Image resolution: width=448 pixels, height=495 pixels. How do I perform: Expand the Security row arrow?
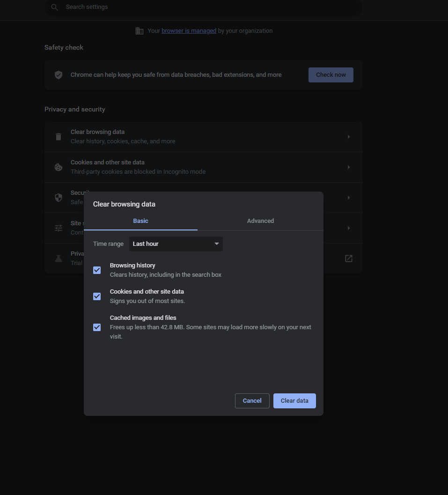[349, 198]
